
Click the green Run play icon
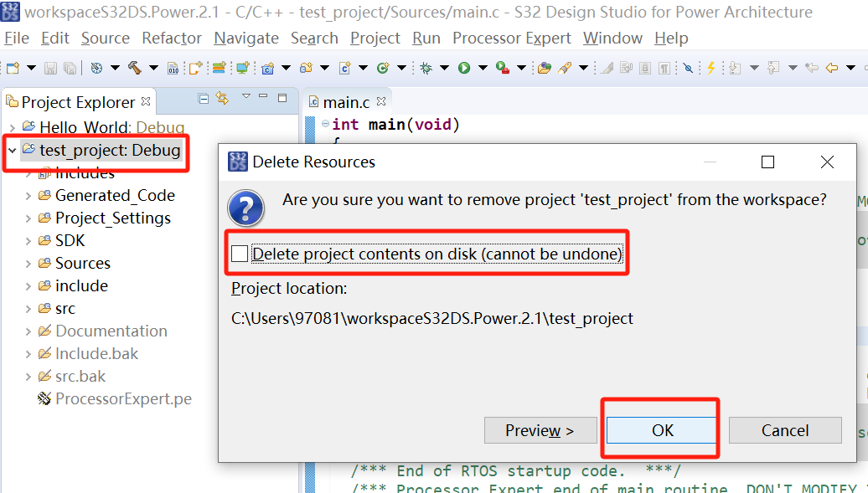(464, 68)
